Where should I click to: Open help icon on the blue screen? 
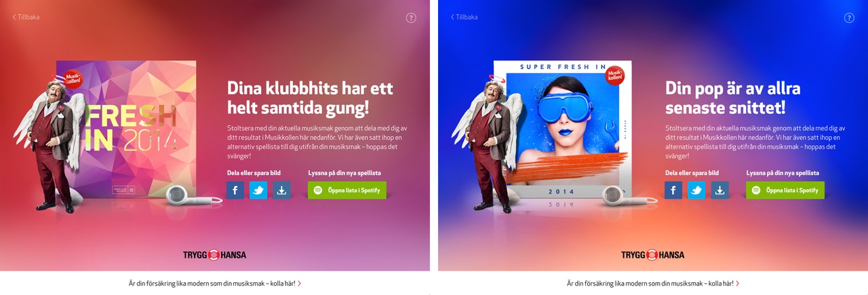click(x=849, y=18)
